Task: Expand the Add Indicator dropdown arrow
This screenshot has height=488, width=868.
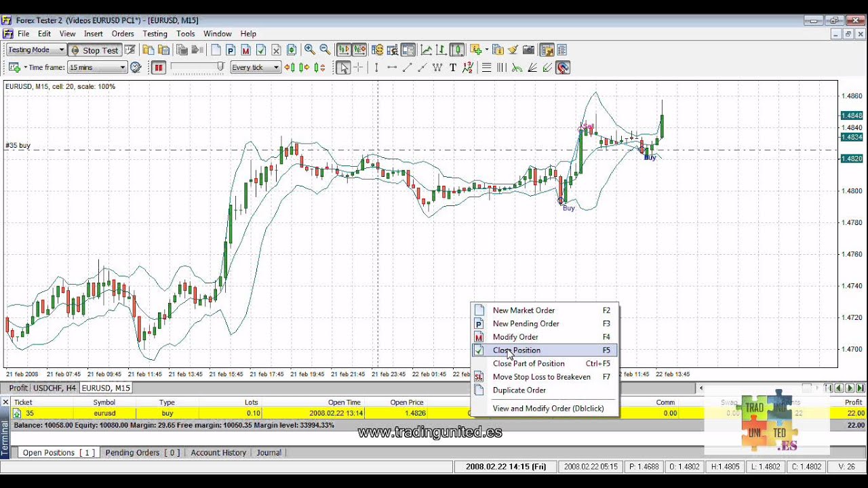Action: coord(486,49)
